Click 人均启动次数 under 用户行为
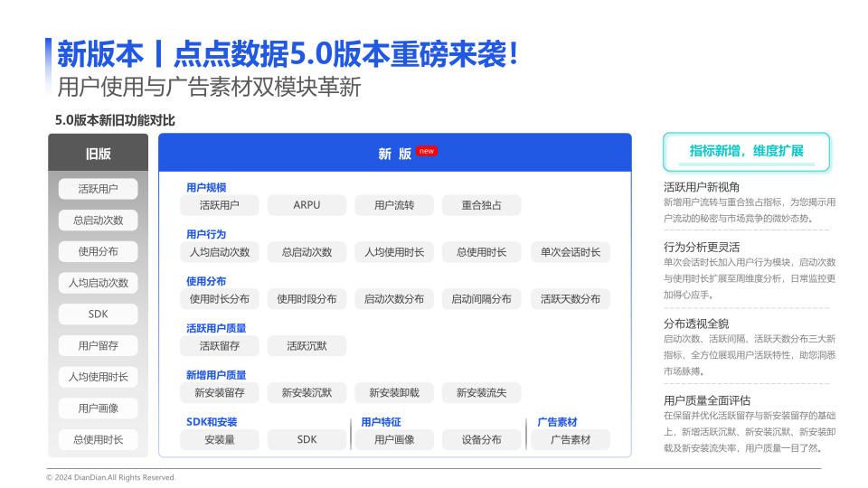The width and height of the screenshot is (868, 488). tap(219, 252)
